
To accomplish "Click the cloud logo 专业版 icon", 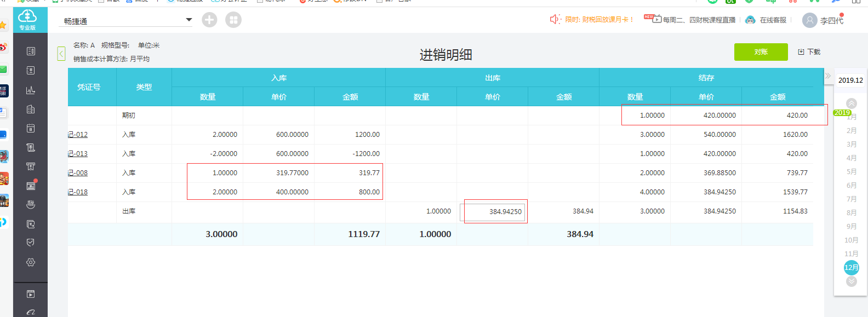I will coord(27,19).
